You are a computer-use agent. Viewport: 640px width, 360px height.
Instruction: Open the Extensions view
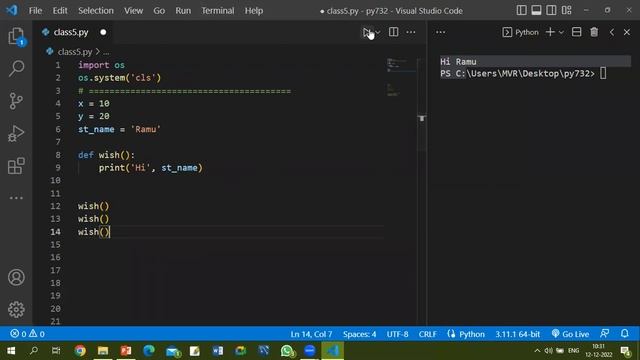[x=16, y=166]
